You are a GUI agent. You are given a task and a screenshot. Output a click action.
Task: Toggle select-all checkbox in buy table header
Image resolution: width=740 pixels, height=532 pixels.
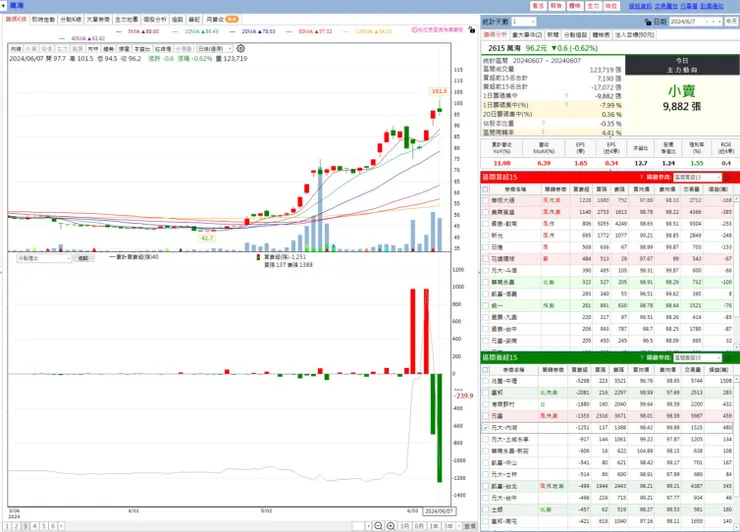(486, 189)
